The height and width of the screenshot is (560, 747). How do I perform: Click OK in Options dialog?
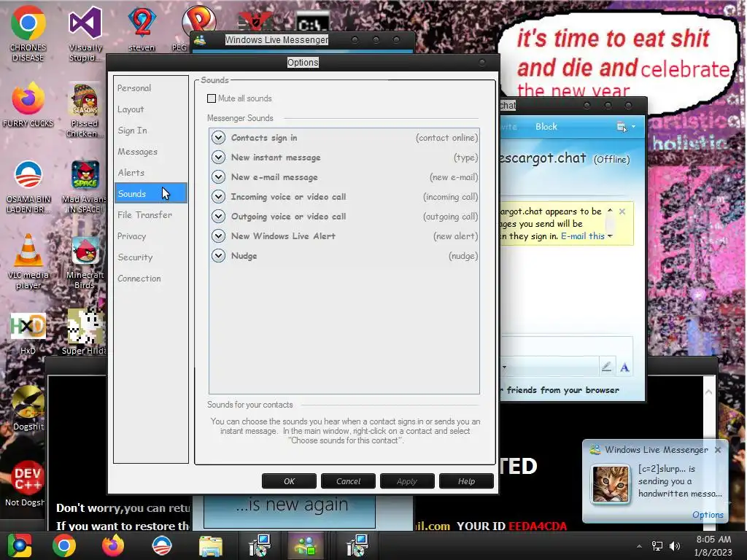(x=289, y=481)
